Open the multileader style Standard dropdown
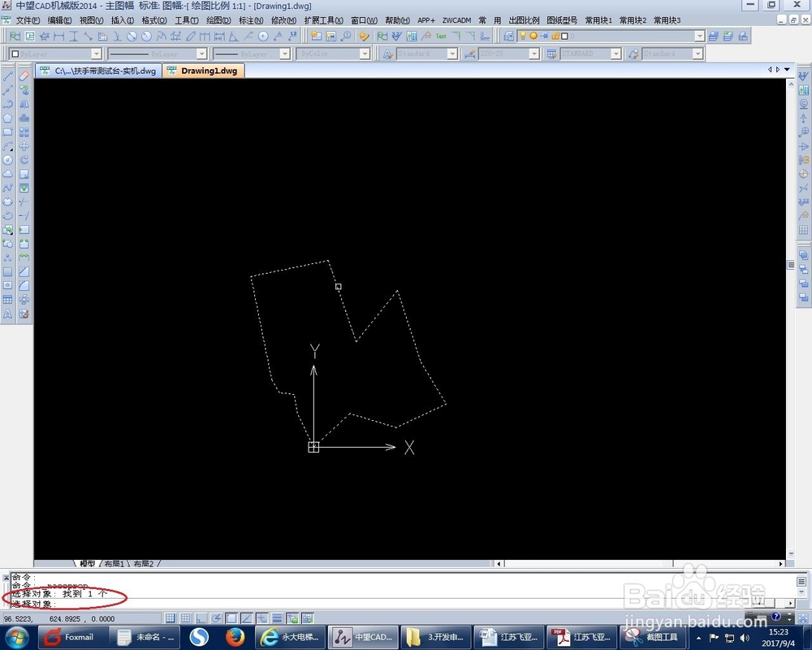 pos(698,54)
